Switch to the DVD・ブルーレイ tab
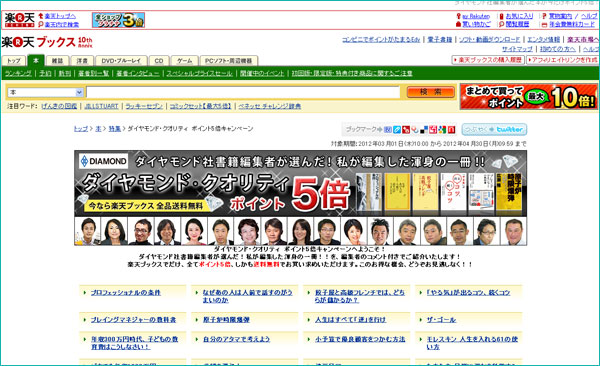 pyautogui.click(x=121, y=61)
